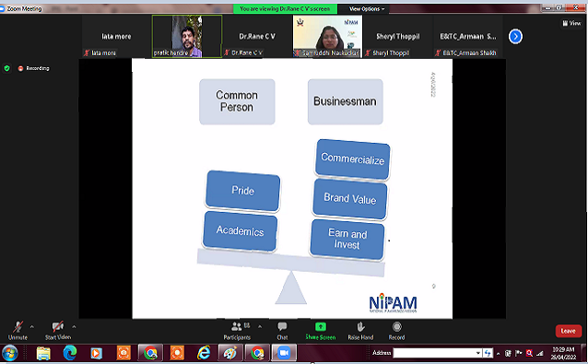Click the taskbar Address input field
The height and width of the screenshot is (364, 588).
[x=434, y=353]
